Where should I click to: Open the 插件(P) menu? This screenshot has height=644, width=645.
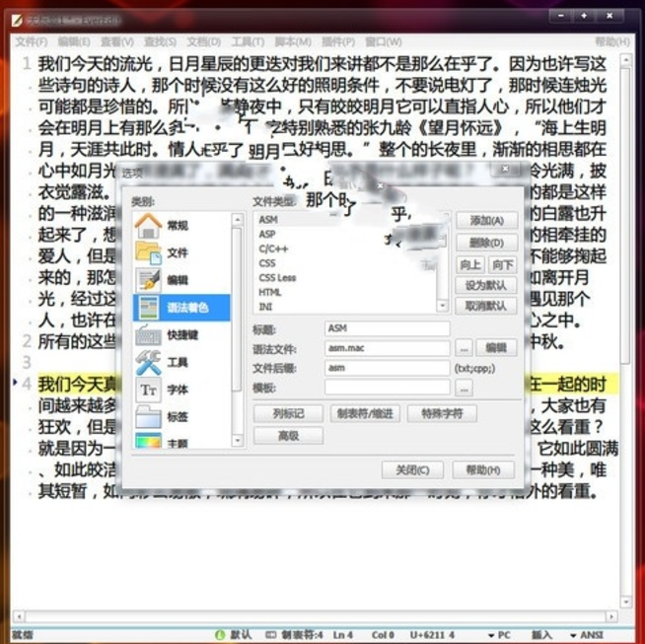pyautogui.click(x=338, y=42)
